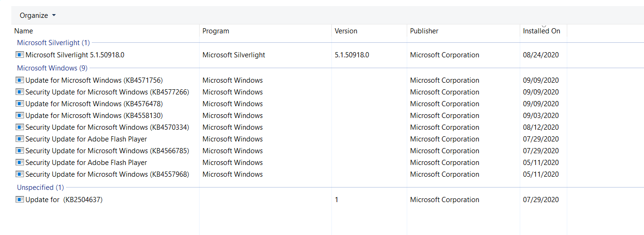Select Security Update for Microsoft Windows (KB4570334)
Image resolution: width=644 pixels, height=235 pixels.
click(x=107, y=127)
